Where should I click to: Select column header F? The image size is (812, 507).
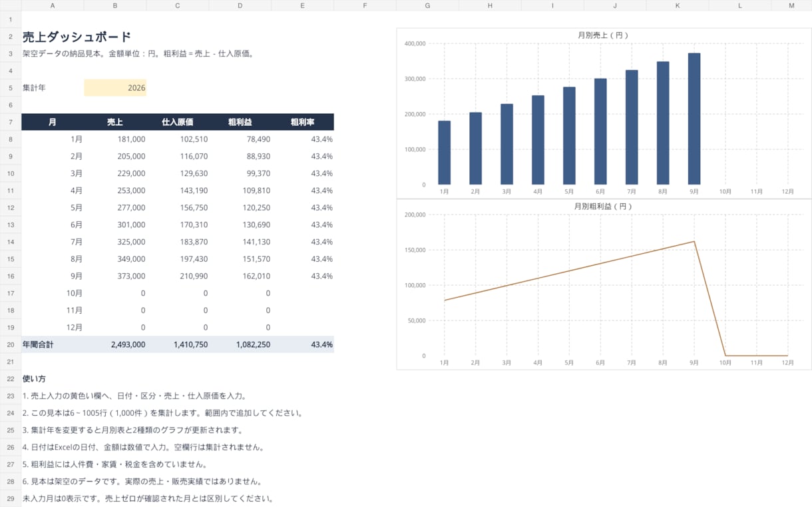click(x=365, y=5)
